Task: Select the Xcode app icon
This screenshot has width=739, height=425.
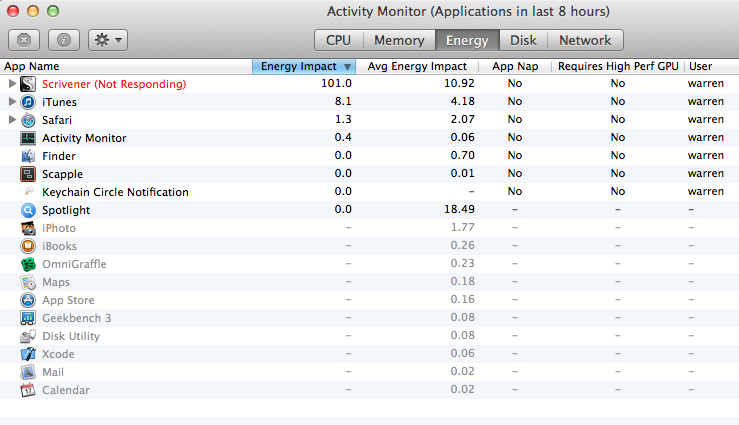Action: 28,354
